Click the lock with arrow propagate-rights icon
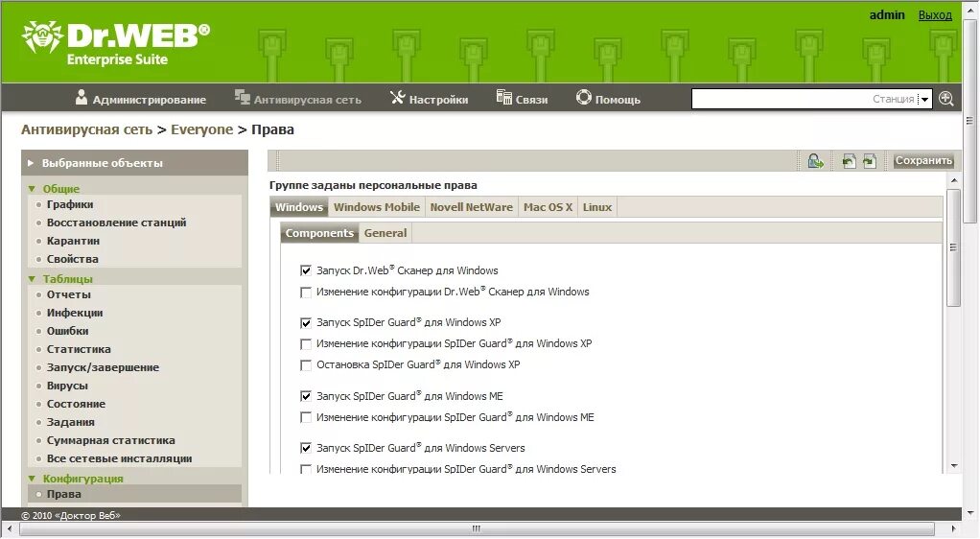980x539 pixels. (816, 161)
